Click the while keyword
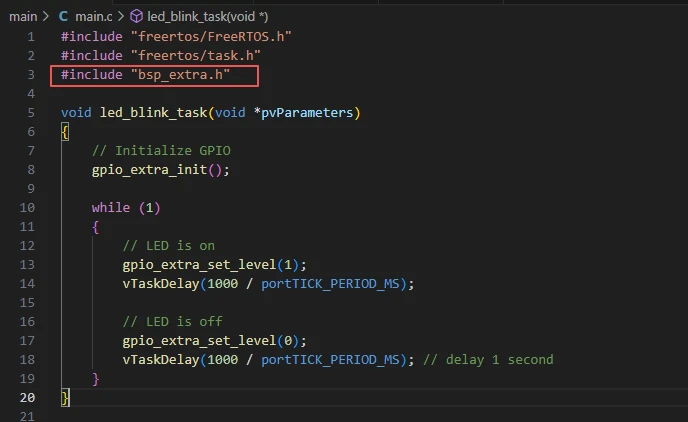 point(110,207)
